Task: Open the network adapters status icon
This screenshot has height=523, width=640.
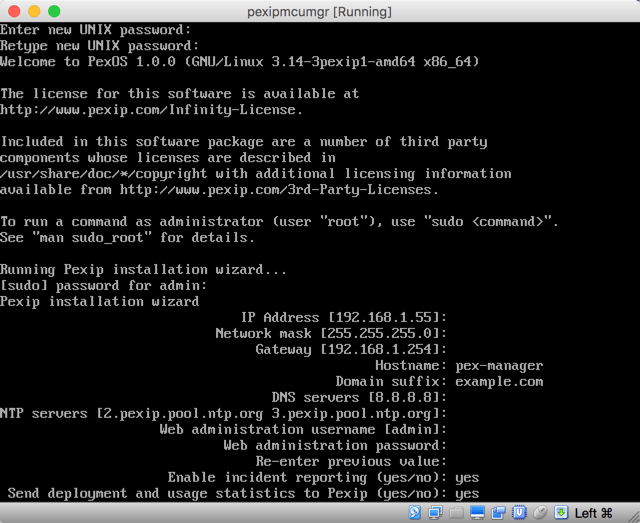Action: pos(435,513)
